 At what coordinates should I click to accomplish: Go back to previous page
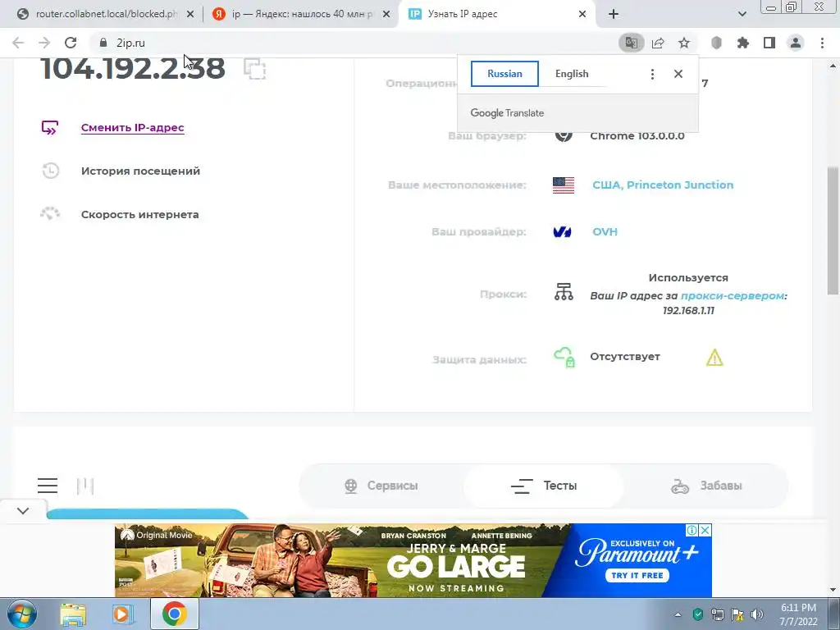point(18,43)
